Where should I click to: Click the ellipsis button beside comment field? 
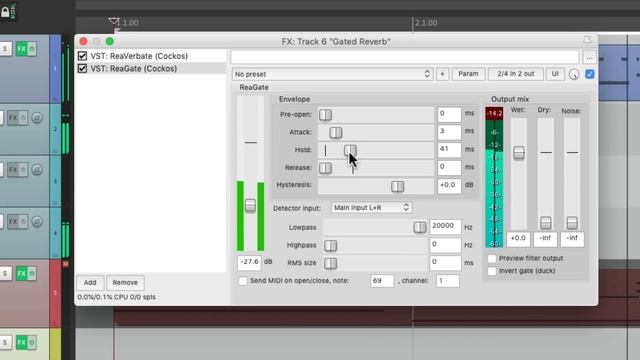pos(589,58)
